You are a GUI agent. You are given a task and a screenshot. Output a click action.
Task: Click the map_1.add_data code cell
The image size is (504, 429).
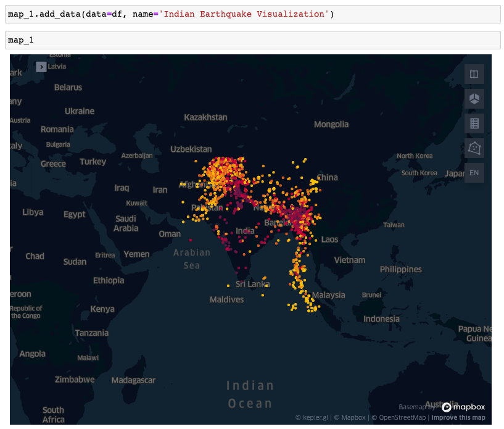click(x=253, y=14)
